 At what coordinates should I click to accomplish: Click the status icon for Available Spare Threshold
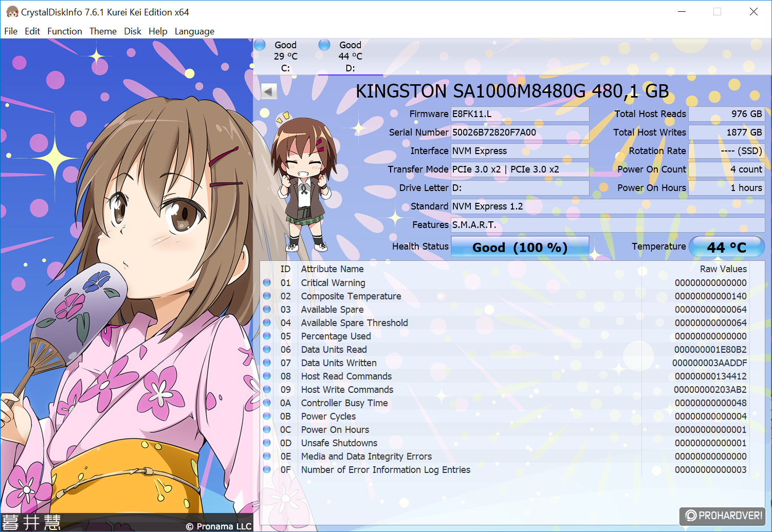(267, 322)
